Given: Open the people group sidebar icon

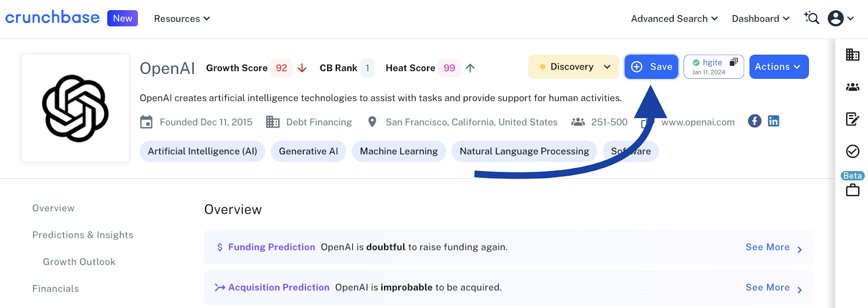Looking at the screenshot, I should 852,86.
